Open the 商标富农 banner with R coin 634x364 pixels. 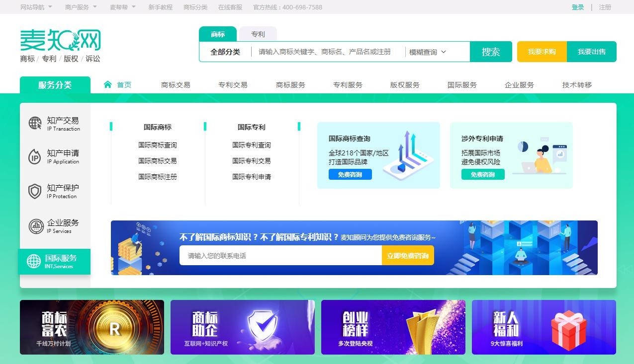(92, 327)
